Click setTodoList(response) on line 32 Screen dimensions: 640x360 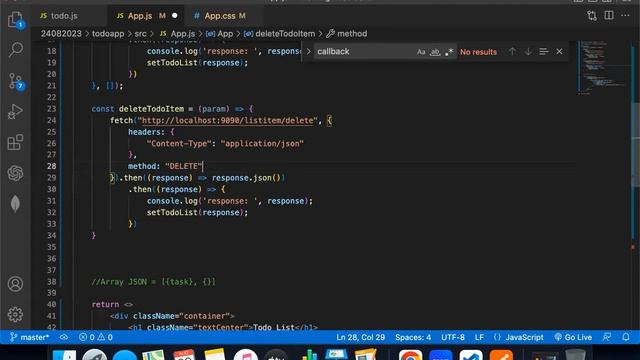point(195,213)
